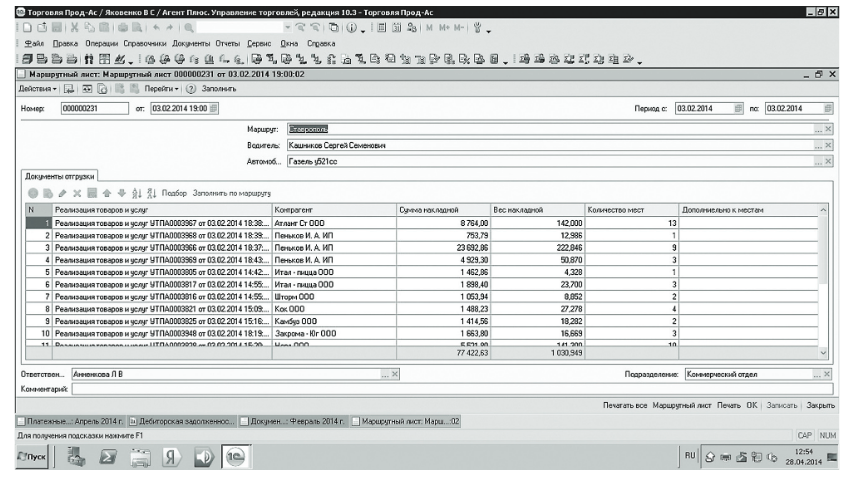Click the Delete row X icon

click(x=77, y=193)
